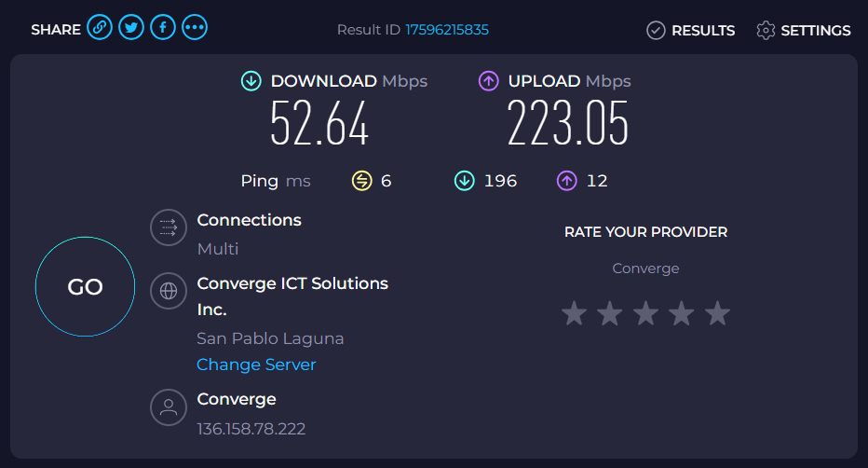Click the user profile icon beside Converge

pyautogui.click(x=169, y=407)
